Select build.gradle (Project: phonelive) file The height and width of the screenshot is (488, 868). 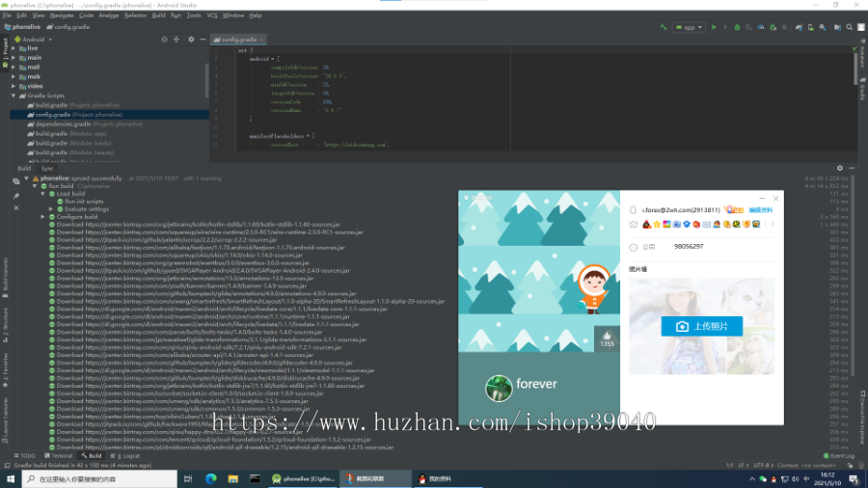pos(73,105)
